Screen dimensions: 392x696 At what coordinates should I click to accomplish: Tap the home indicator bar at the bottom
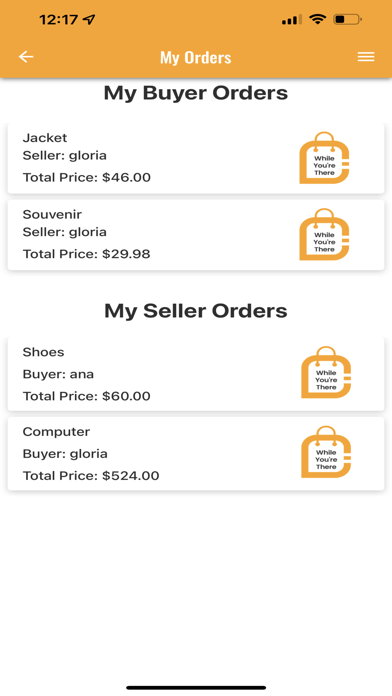(196, 688)
